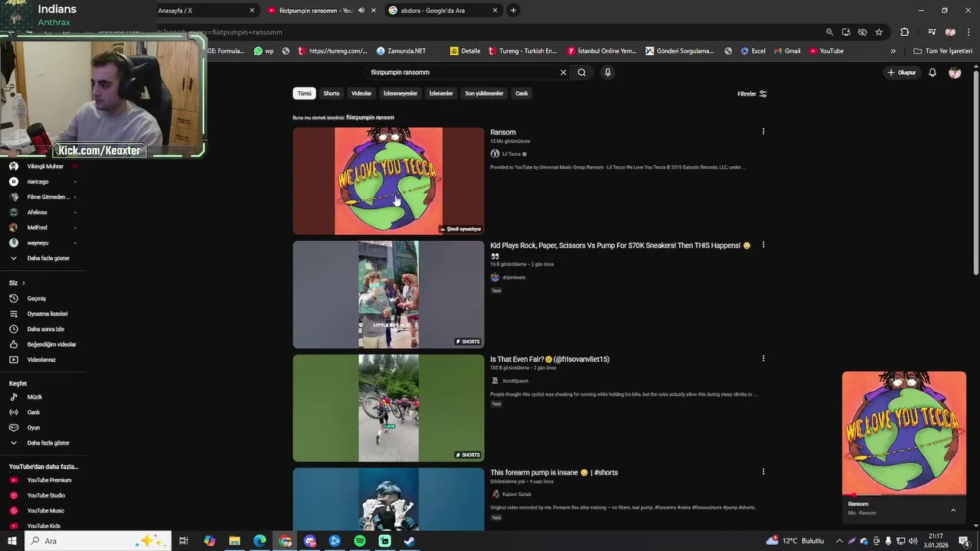Click the YouTube search magnifier button
Image resolution: width=980 pixels, height=551 pixels.
(582, 73)
